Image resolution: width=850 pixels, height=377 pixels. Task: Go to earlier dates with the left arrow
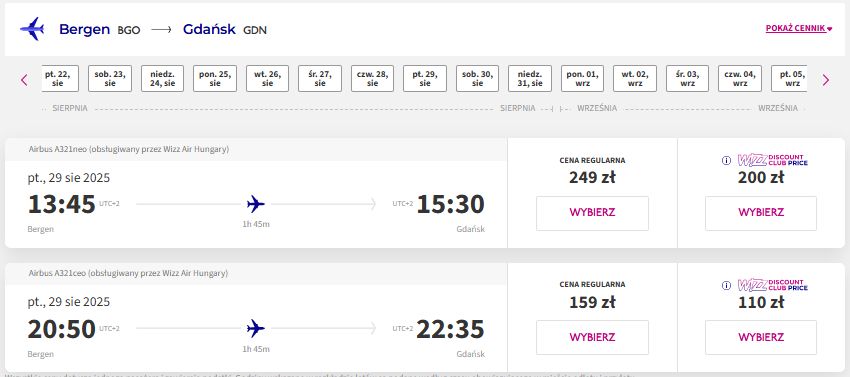pyautogui.click(x=24, y=80)
